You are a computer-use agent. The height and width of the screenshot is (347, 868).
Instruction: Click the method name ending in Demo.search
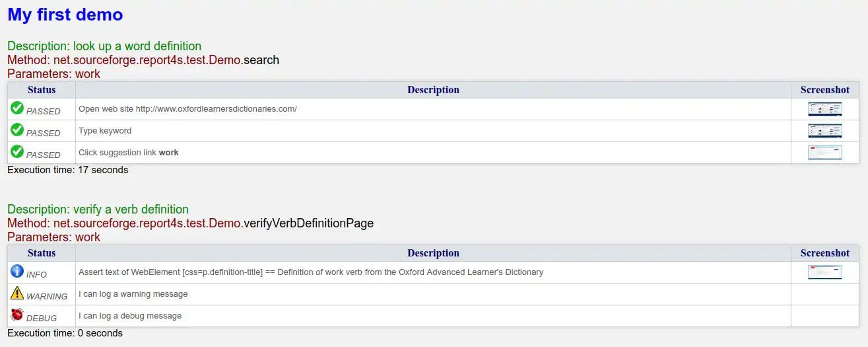(143, 60)
